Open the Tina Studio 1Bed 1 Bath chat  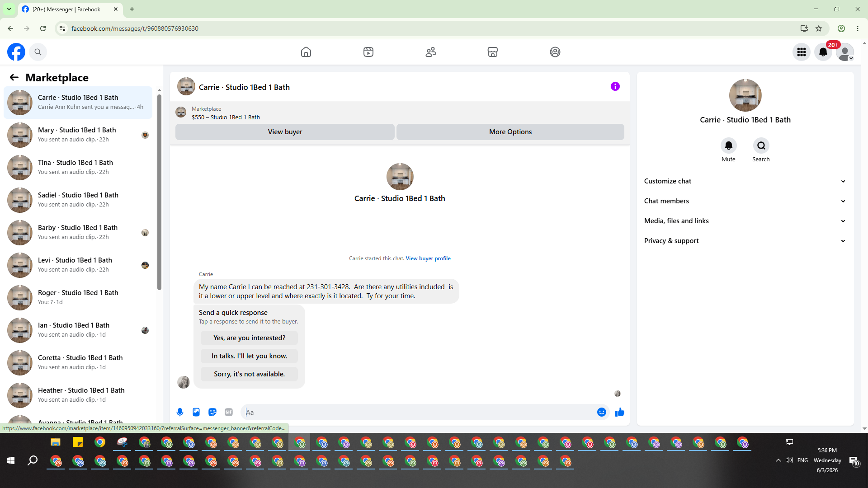(x=78, y=168)
